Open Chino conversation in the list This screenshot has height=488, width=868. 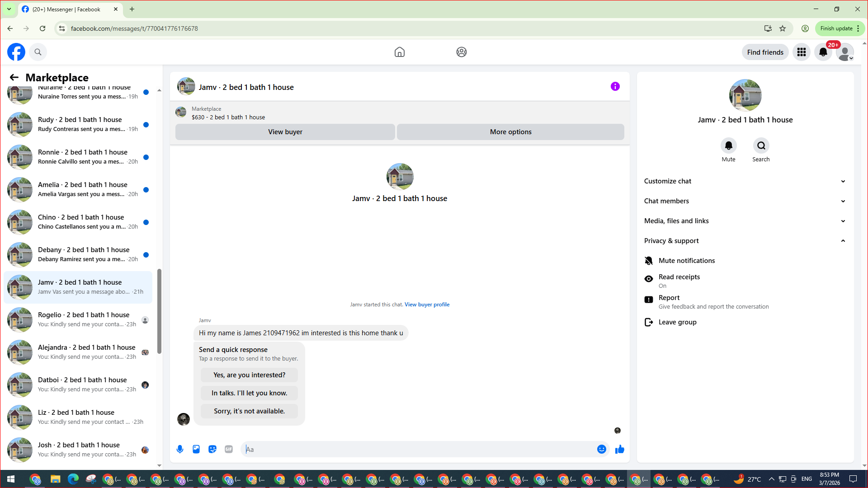pos(78,222)
